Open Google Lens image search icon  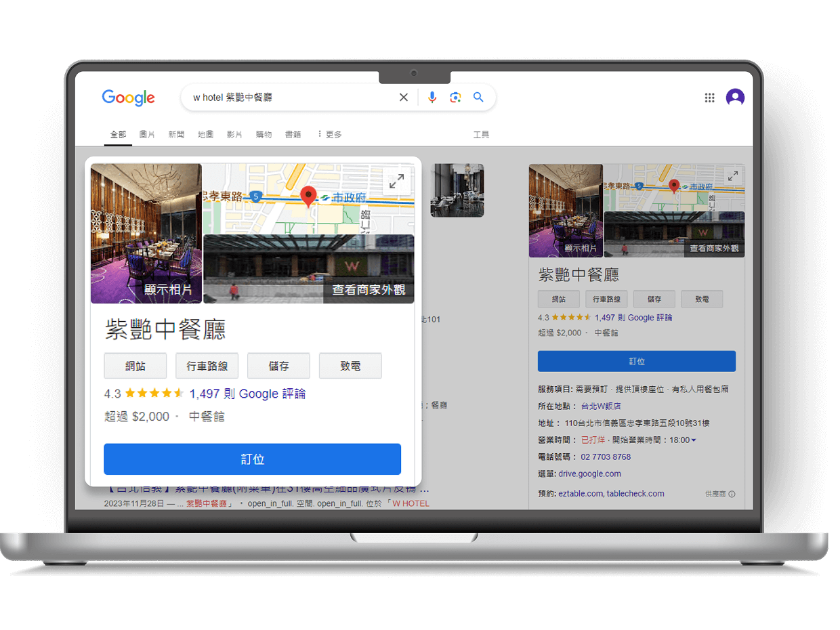coord(455,97)
